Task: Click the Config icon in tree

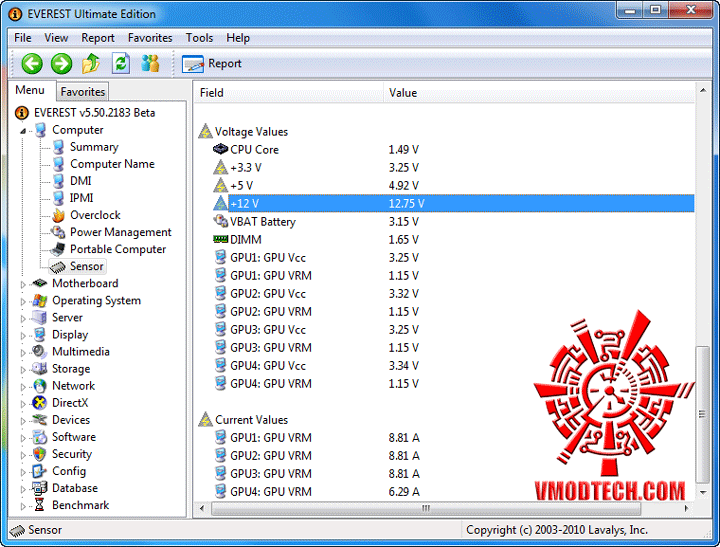Action: (x=39, y=471)
